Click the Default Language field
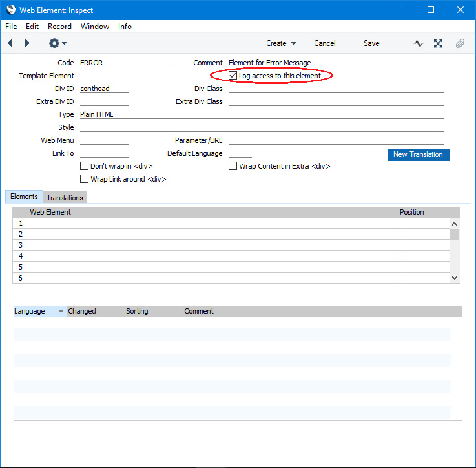 [240, 153]
